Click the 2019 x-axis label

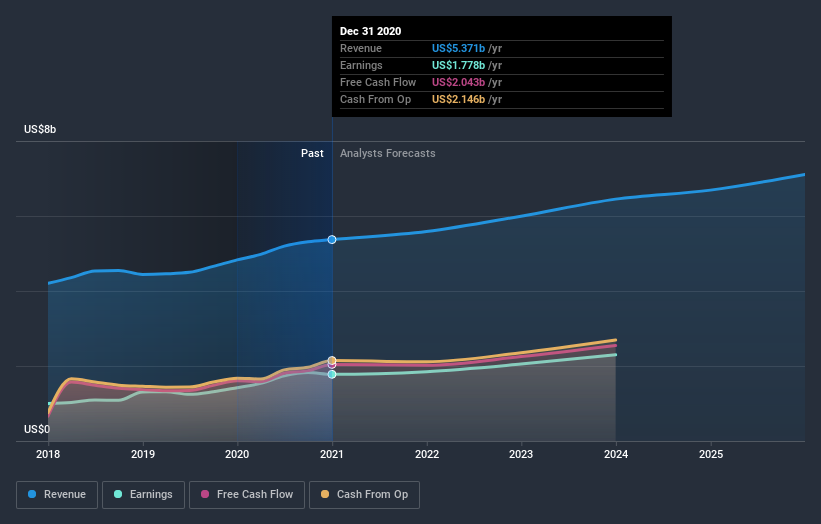(143, 454)
